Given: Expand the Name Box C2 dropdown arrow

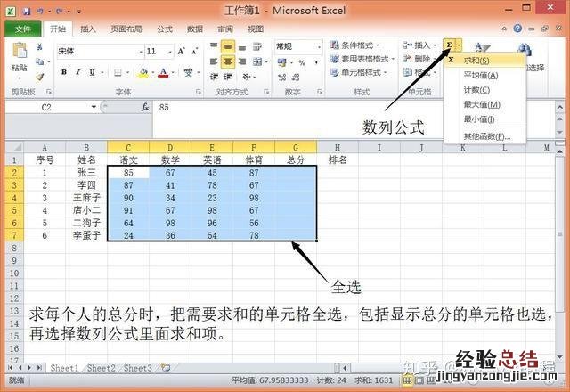Looking at the screenshot, I should (x=94, y=107).
